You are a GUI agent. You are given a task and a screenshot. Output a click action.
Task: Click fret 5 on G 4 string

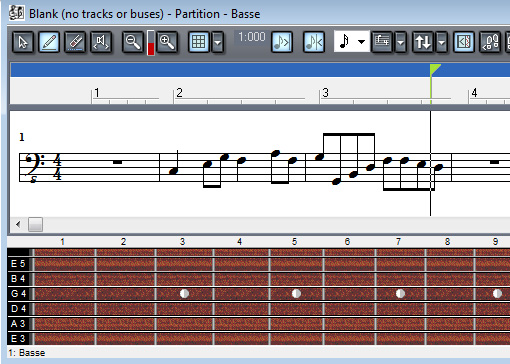pyautogui.click(x=296, y=293)
